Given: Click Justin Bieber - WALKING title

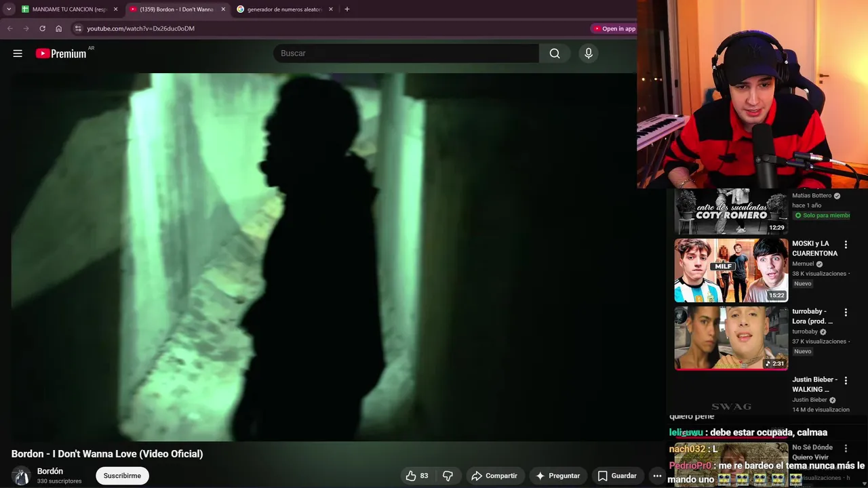Looking at the screenshot, I should [814, 384].
